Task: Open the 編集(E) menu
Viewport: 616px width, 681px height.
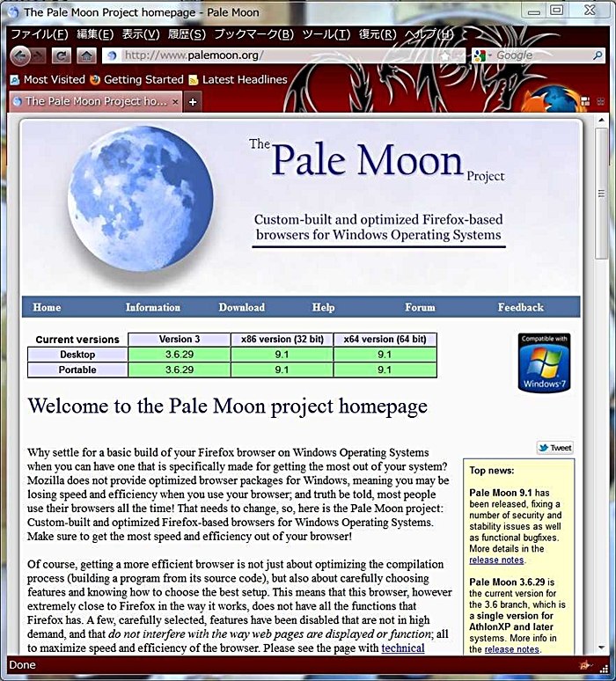Action: (x=95, y=34)
